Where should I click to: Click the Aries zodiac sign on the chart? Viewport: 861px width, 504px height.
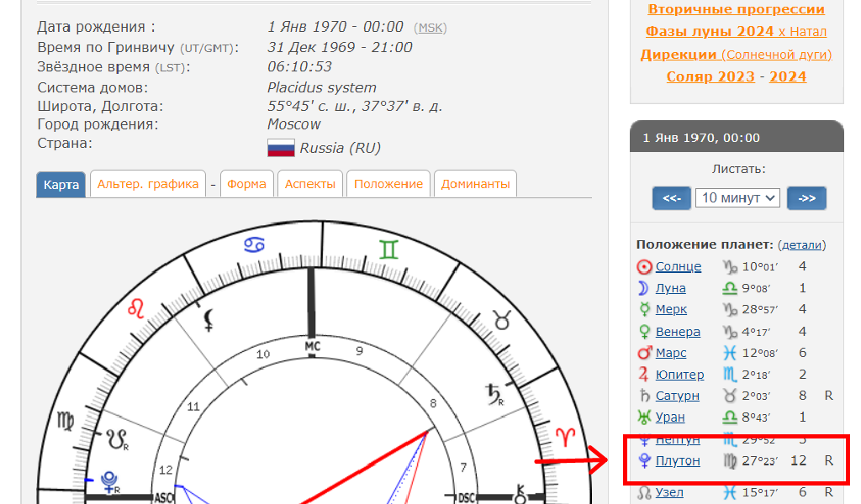(x=566, y=437)
